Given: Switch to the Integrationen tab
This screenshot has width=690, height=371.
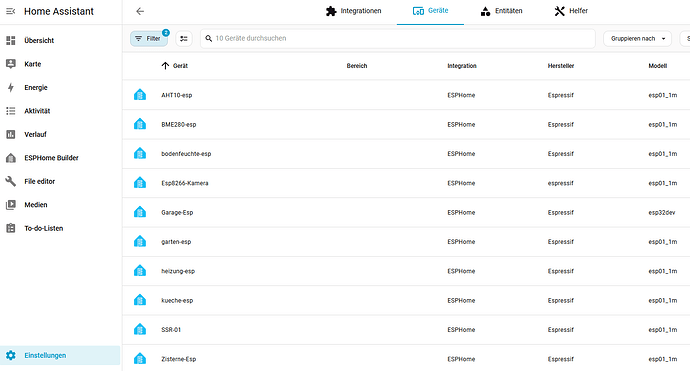Looking at the screenshot, I should (353, 11).
